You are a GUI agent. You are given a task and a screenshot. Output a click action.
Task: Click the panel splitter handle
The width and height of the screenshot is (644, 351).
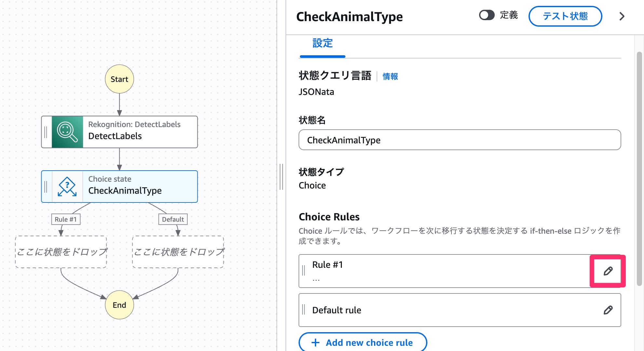point(281,177)
